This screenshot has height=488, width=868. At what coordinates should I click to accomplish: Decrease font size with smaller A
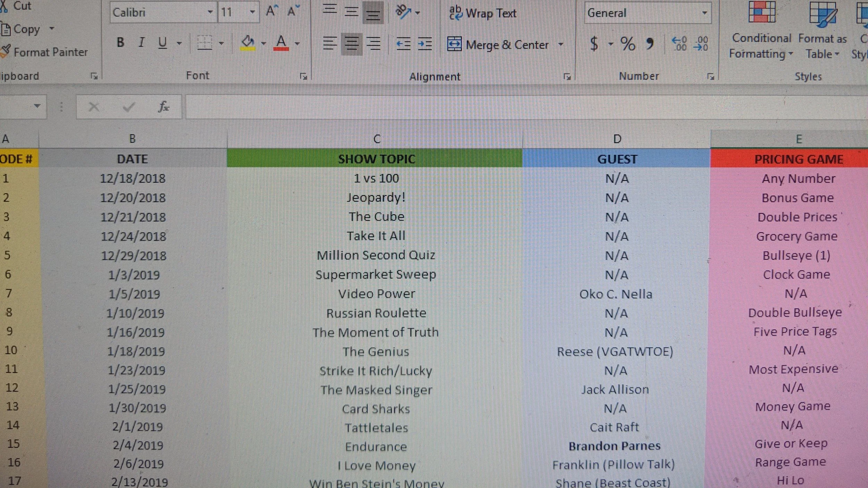293,11
